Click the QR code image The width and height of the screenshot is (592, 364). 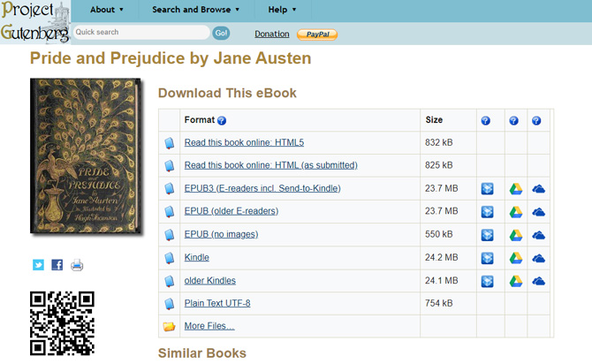coord(63,323)
